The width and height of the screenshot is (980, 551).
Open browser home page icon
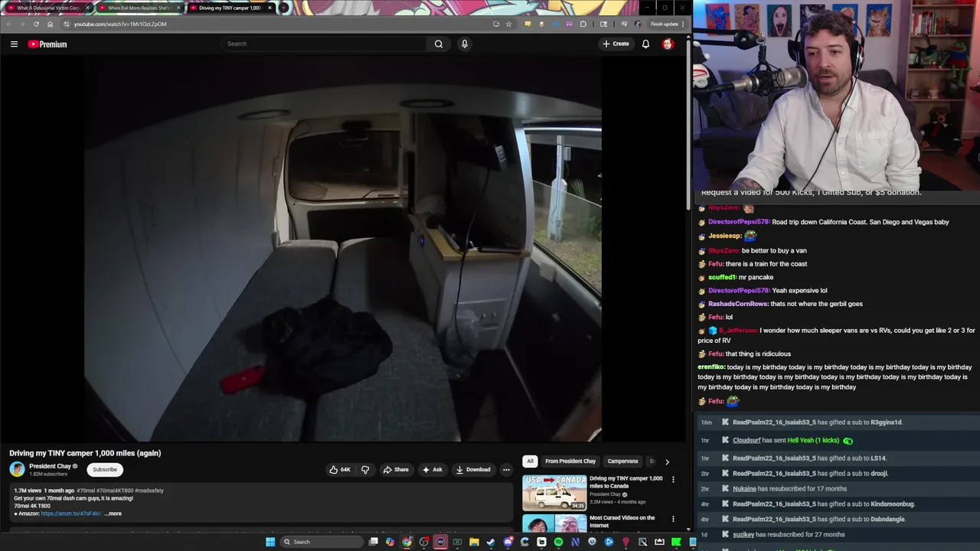(x=51, y=24)
